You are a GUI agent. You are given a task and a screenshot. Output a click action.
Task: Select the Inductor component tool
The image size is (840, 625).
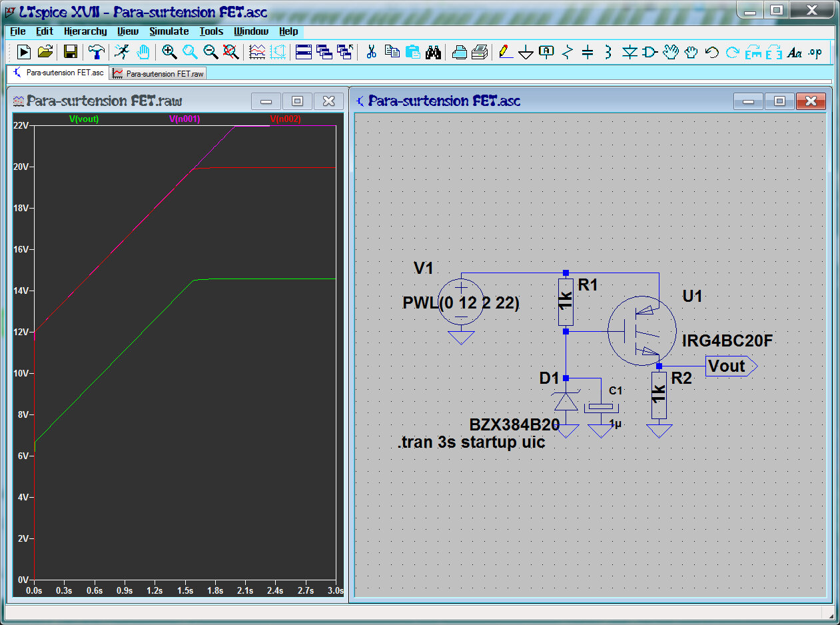point(608,52)
